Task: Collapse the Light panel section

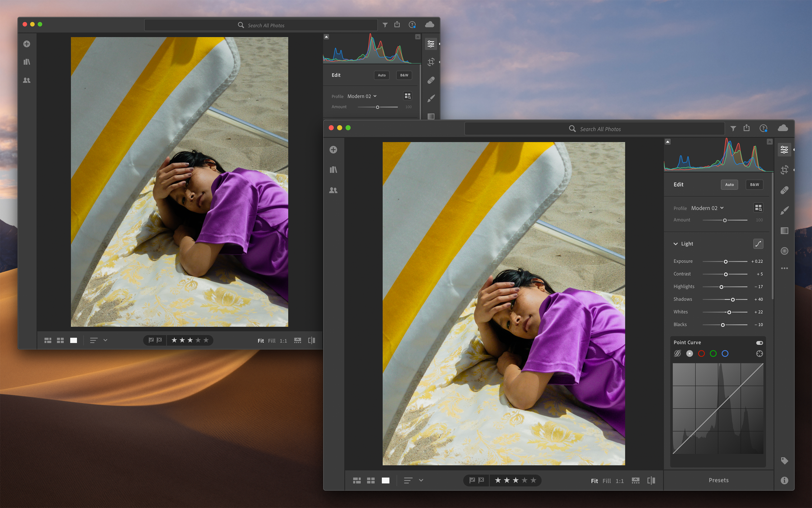Action: pyautogui.click(x=675, y=244)
